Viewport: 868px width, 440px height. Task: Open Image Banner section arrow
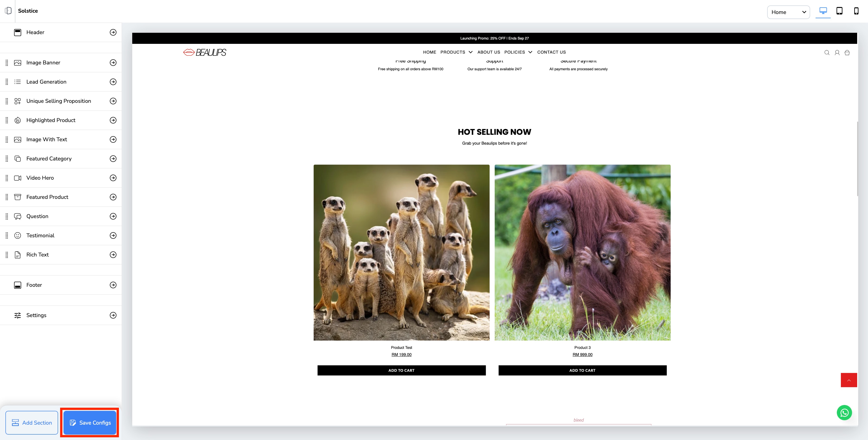pyautogui.click(x=113, y=63)
